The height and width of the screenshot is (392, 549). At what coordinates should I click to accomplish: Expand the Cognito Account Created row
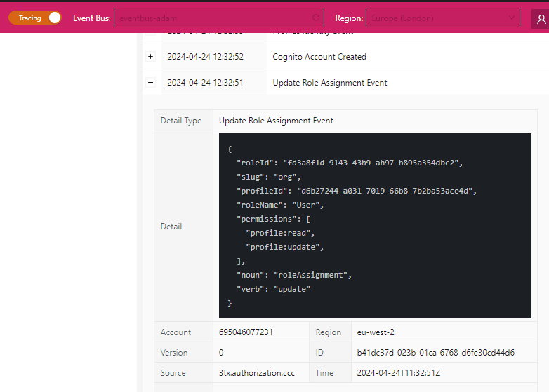[x=150, y=57]
